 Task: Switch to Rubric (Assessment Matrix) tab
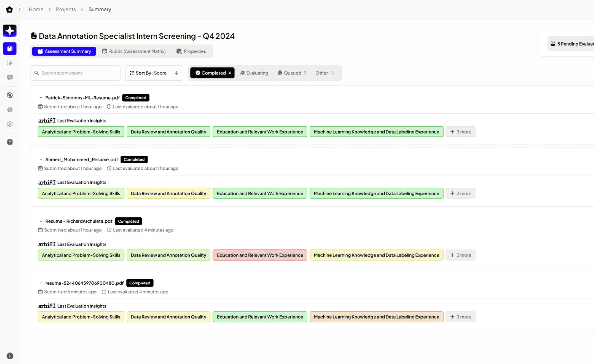point(134,51)
